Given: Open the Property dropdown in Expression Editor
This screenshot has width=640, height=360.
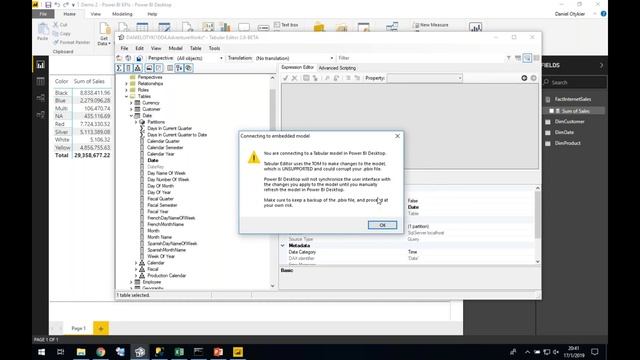Looking at the screenshot, I should (424, 78).
